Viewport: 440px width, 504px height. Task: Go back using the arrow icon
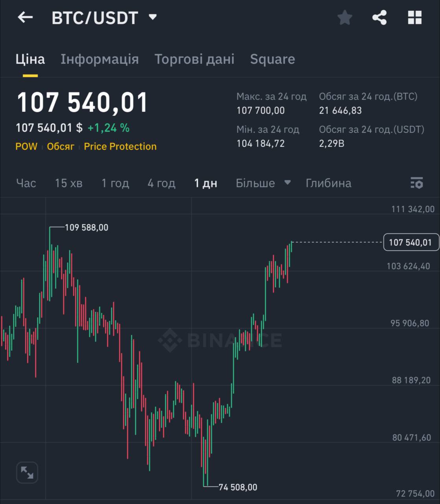tap(25, 17)
